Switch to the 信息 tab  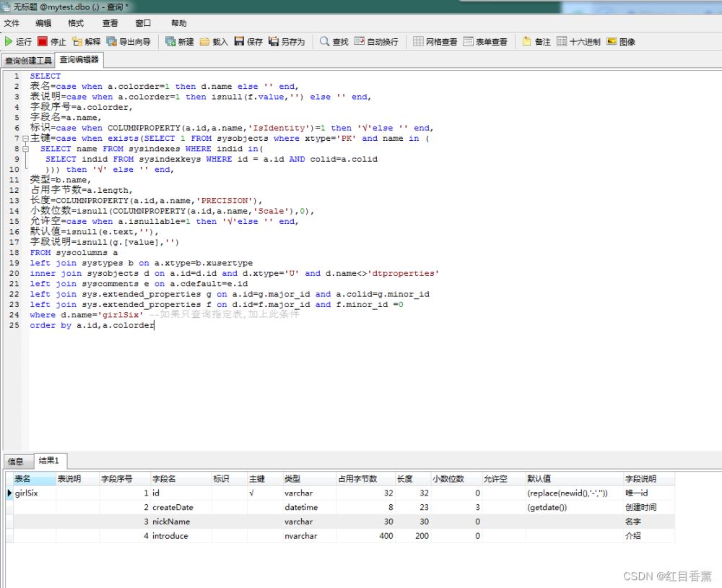[16, 461]
